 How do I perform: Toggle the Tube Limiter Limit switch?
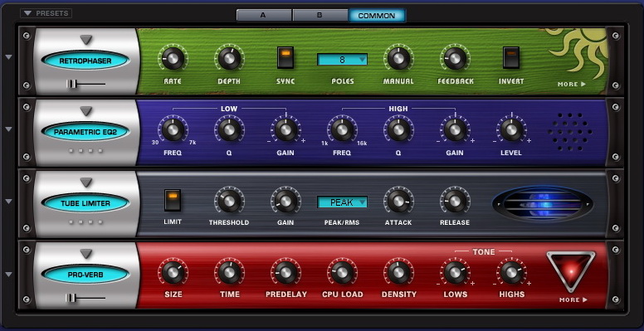click(173, 200)
